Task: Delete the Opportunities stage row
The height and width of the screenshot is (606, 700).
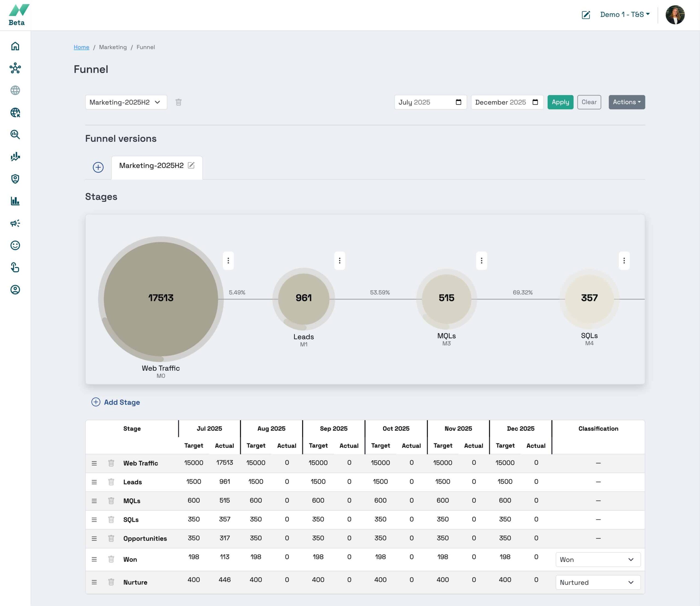Action: [x=111, y=538]
